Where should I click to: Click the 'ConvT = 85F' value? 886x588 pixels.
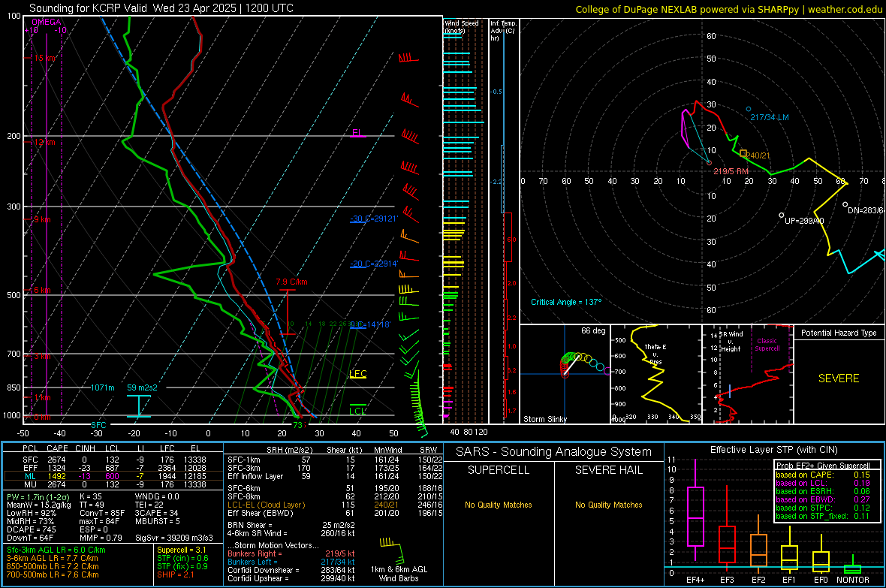point(102,513)
